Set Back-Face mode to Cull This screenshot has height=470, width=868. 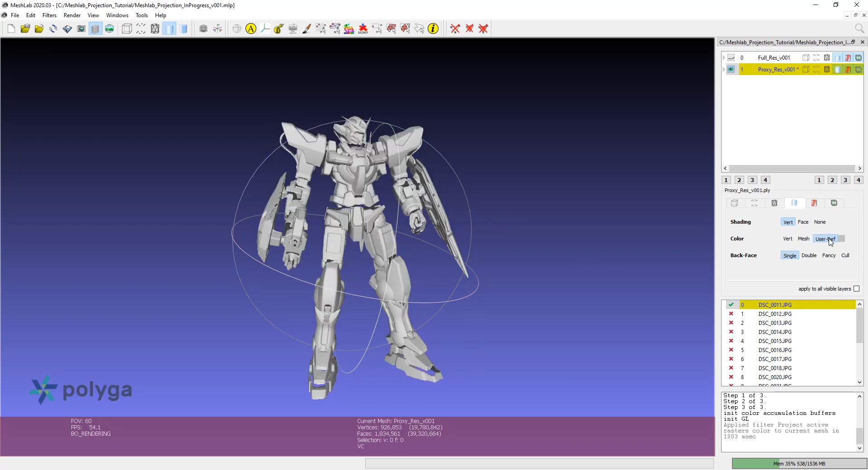coord(845,255)
